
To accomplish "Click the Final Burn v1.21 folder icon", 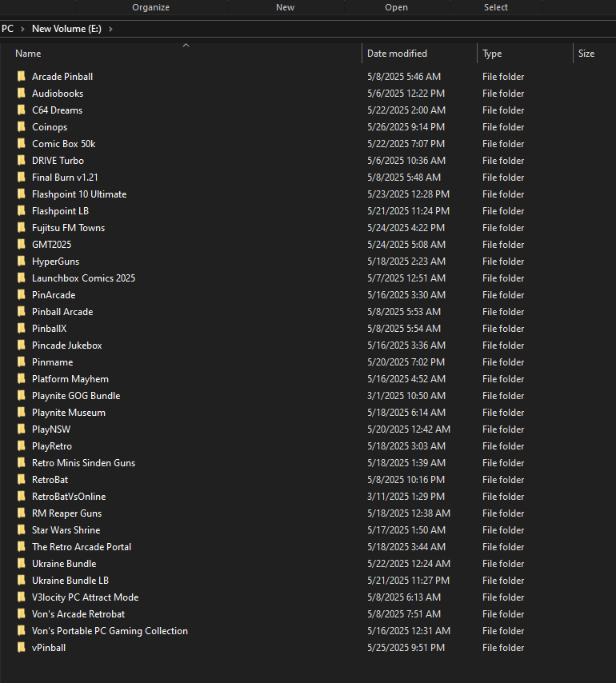I will coord(21,178).
